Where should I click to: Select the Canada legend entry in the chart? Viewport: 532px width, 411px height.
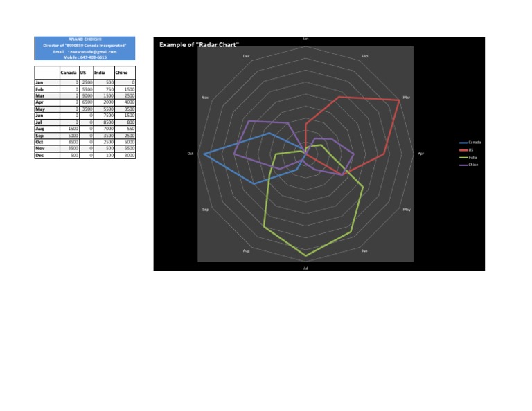pyautogui.click(x=470, y=143)
